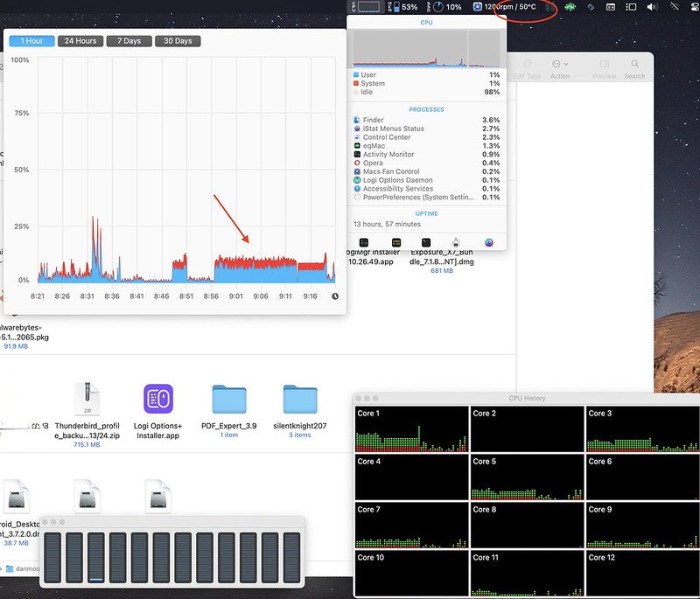Viewport: 700px width, 599px height.
Task: Click Core 1 graph in CPU History
Action: pyautogui.click(x=411, y=428)
